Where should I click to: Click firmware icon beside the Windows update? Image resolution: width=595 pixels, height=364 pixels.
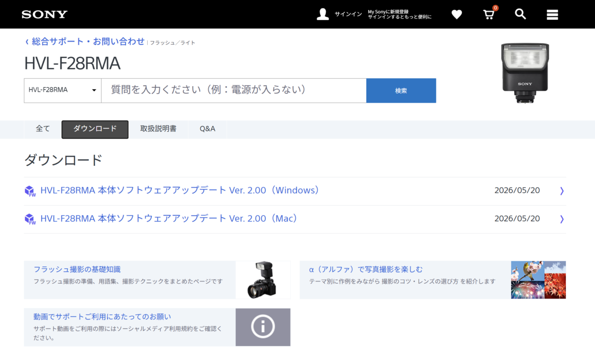click(30, 191)
